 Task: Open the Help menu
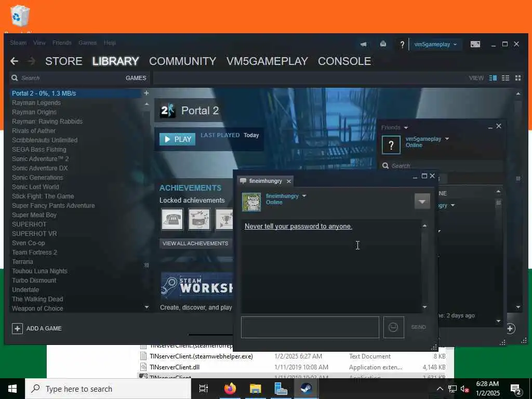[x=110, y=43]
